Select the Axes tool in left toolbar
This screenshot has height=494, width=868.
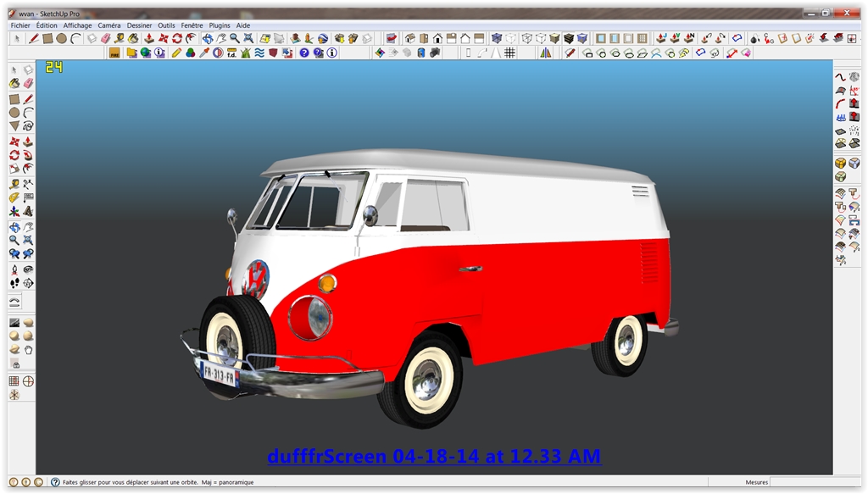14,211
